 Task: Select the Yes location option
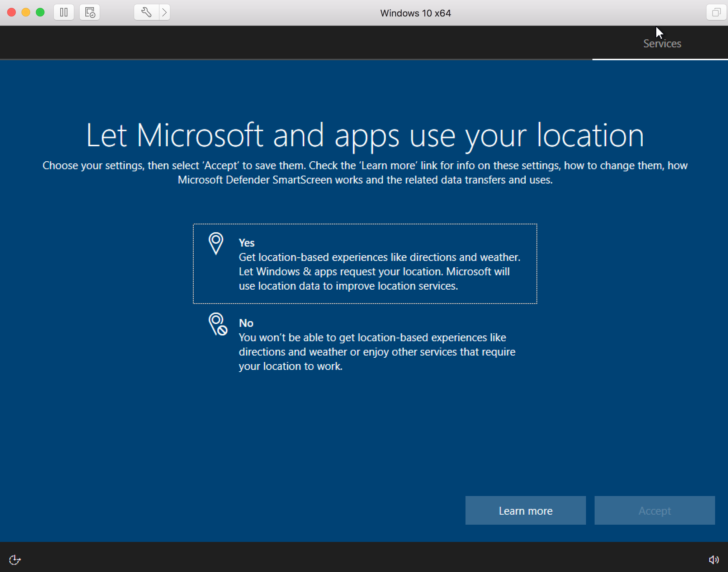click(365, 264)
